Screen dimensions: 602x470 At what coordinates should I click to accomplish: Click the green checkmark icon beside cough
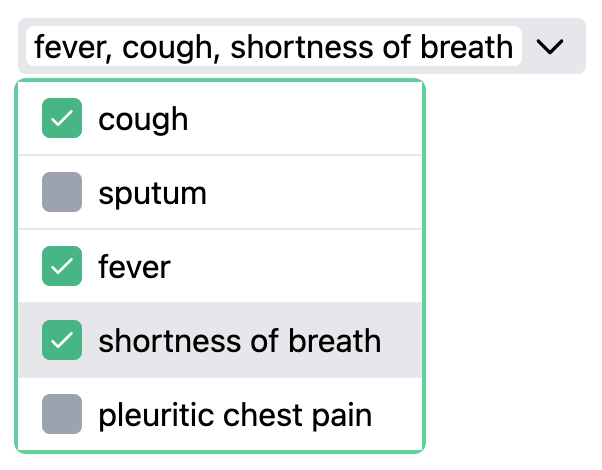point(62,119)
